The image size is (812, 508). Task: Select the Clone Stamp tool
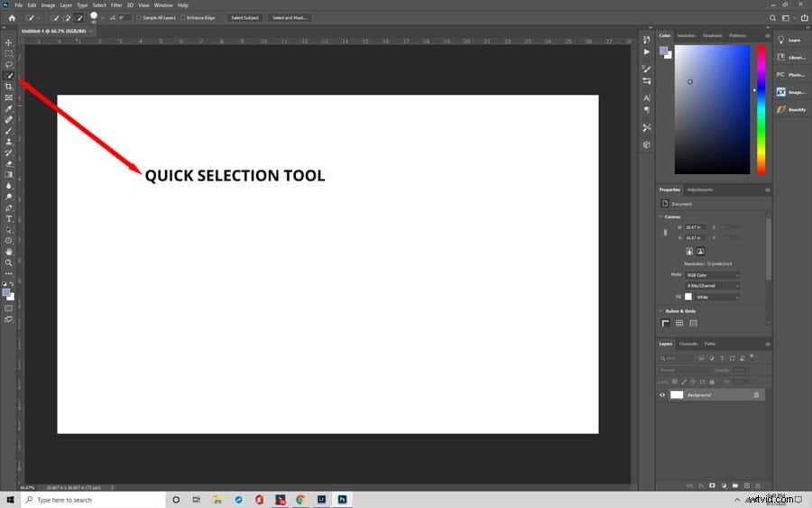9,142
